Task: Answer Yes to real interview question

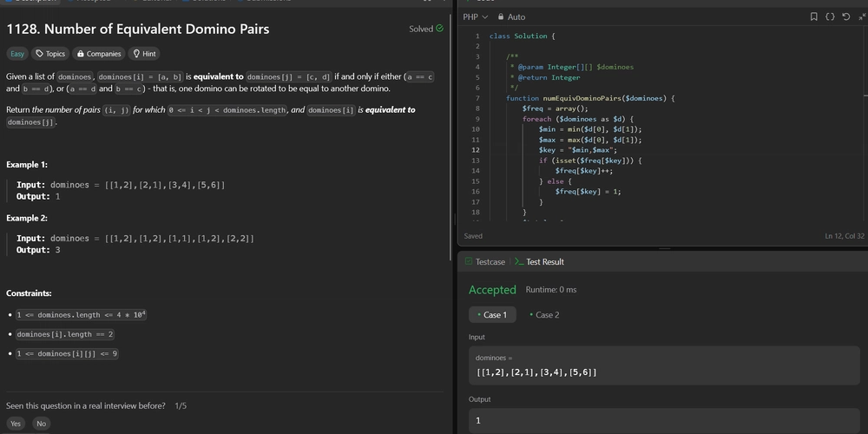Action: point(16,424)
